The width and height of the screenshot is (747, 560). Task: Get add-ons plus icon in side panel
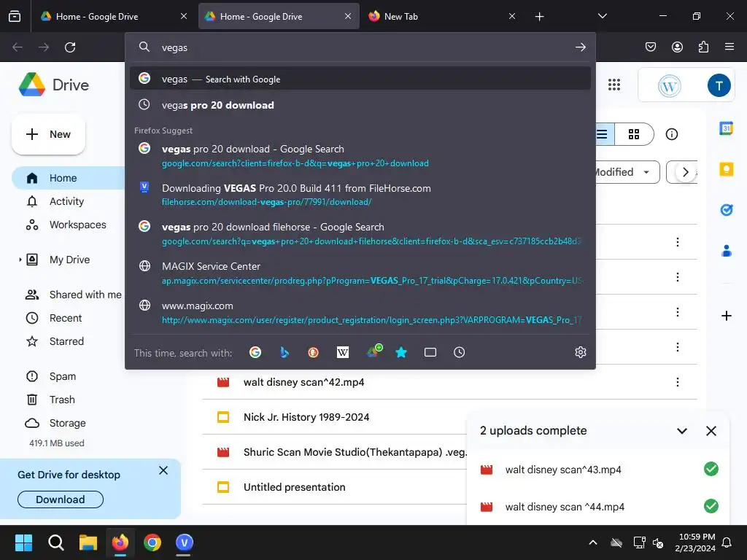click(x=726, y=316)
